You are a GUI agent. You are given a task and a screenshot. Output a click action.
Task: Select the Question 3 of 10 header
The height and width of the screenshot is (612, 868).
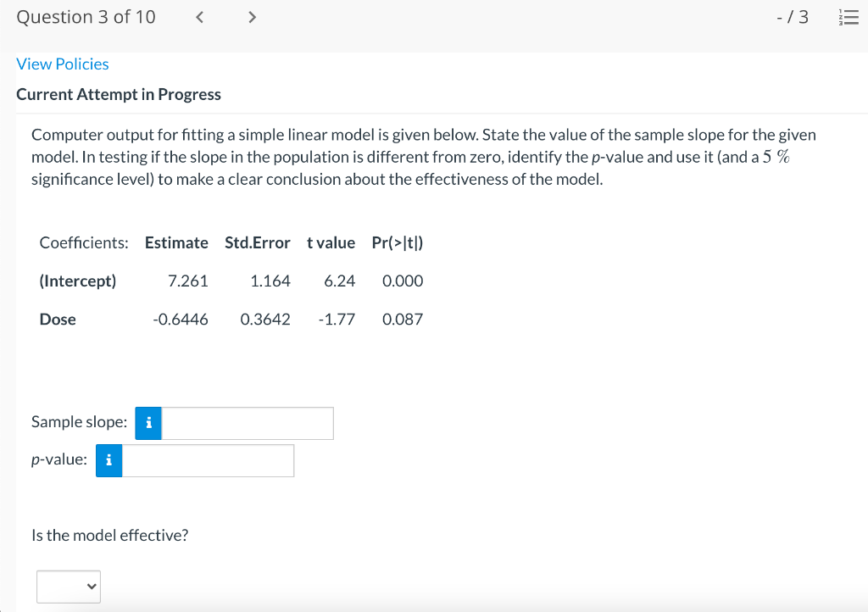86,16
